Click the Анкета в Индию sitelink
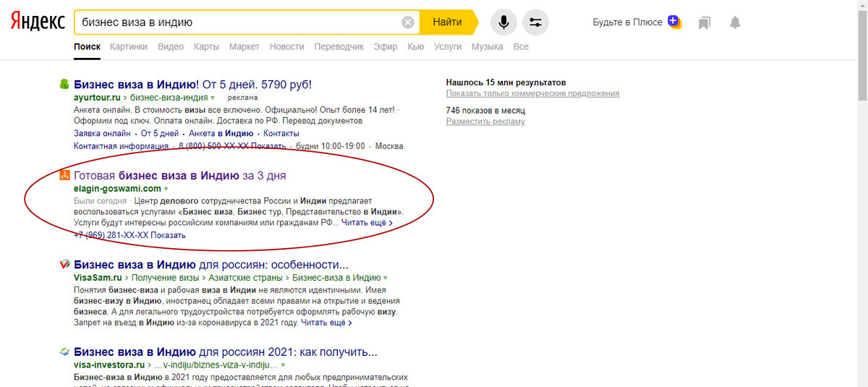The height and width of the screenshot is (387, 868). click(x=221, y=134)
